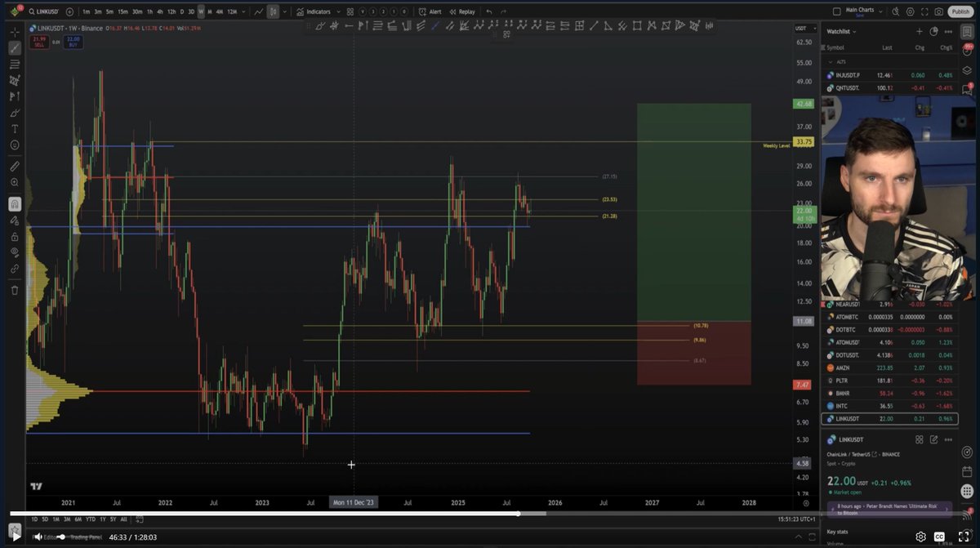Select the crosshair cursor tool
Image resolution: width=980 pixels, height=548 pixels.
click(x=15, y=32)
